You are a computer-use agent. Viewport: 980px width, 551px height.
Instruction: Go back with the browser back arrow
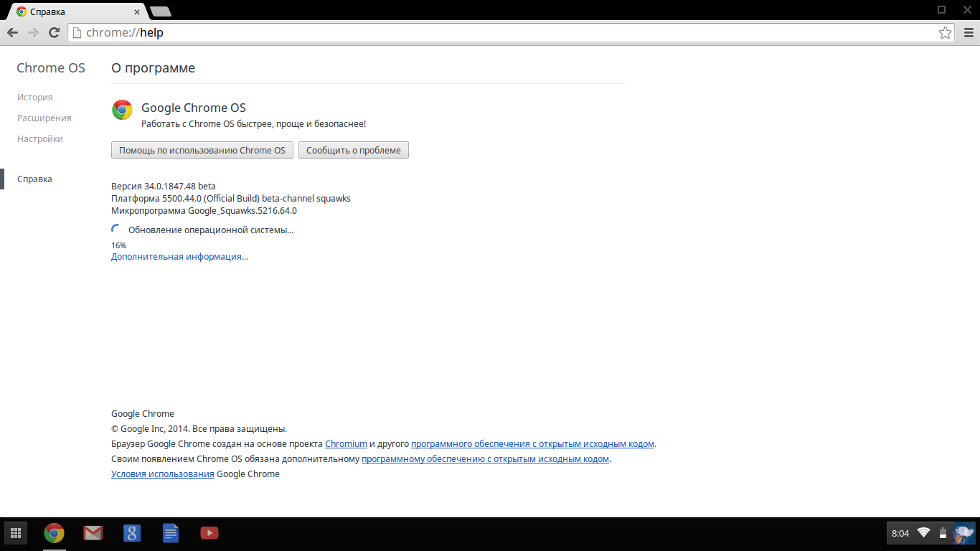(12, 32)
